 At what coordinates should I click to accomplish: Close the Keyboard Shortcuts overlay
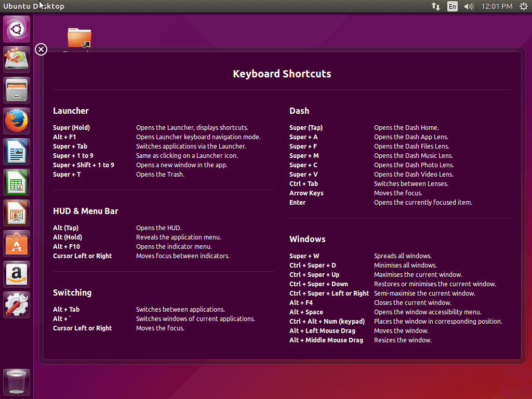[41, 49]
